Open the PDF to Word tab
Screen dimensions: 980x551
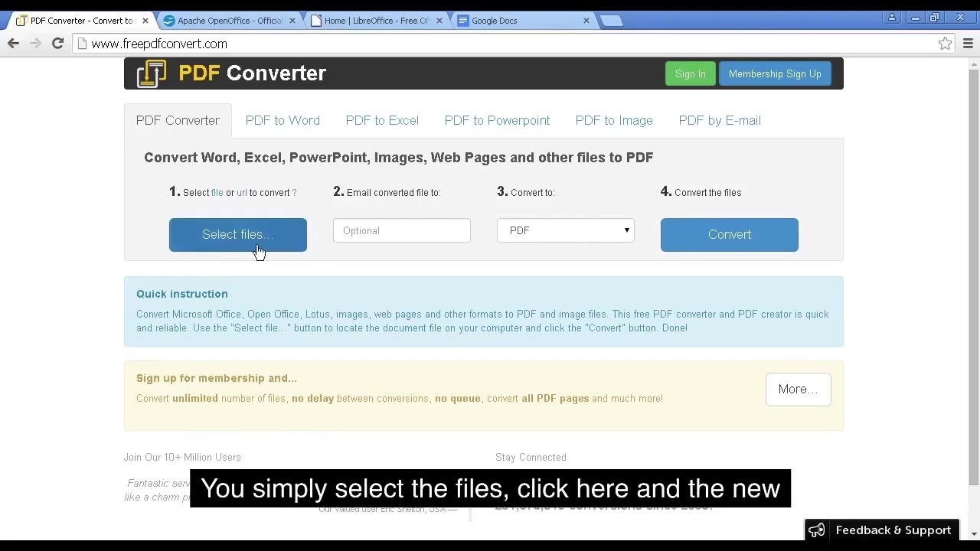[283, 120]
